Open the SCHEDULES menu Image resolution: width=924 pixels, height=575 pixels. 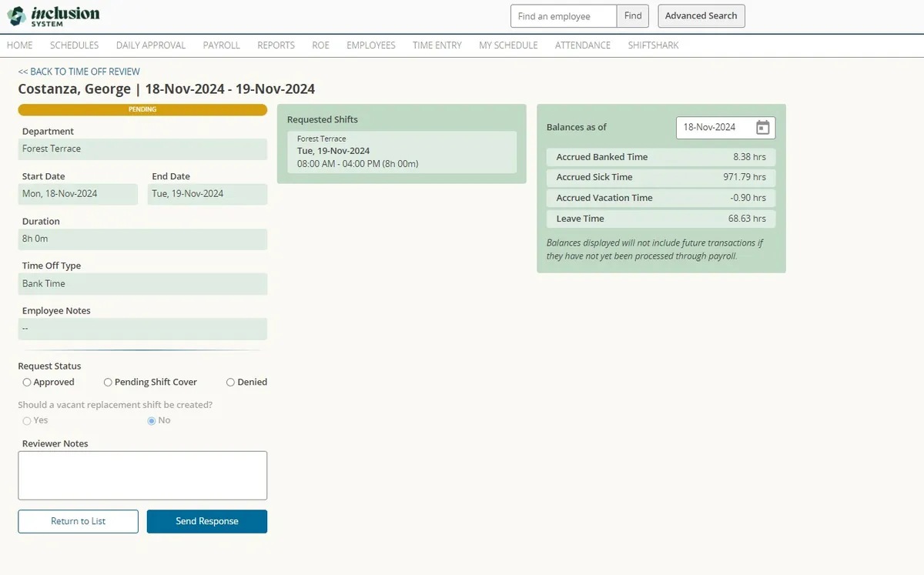point(74,45)
